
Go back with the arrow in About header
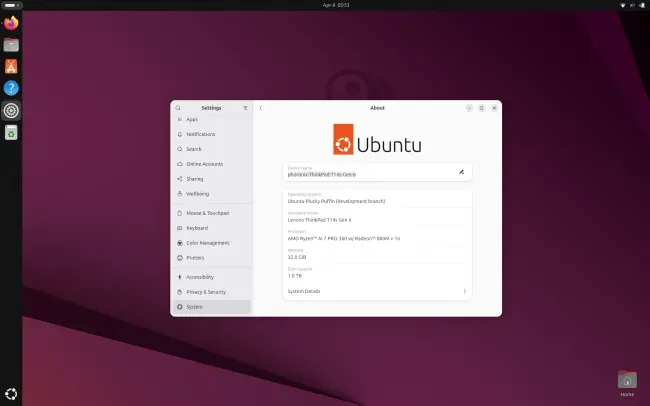click(x=261, y=108)
